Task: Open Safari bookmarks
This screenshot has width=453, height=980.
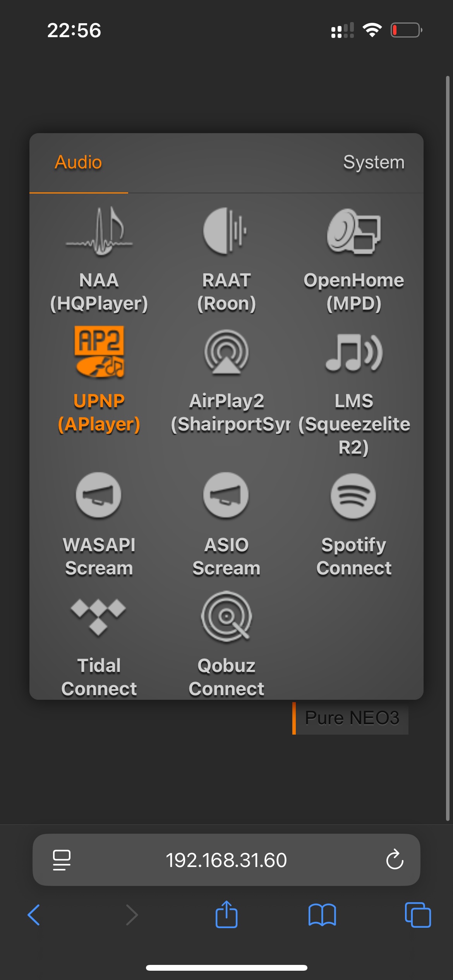Action: point(322,915)
